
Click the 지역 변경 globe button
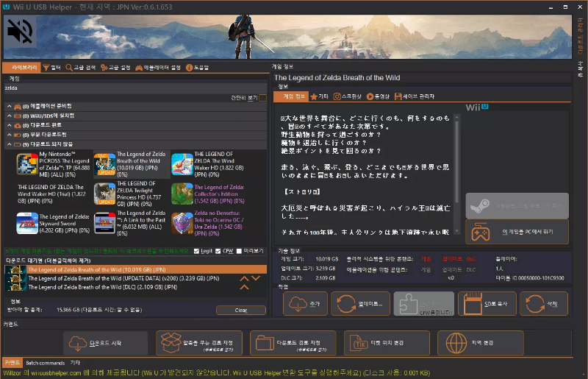pyautogui.click(x=481, y=343)
